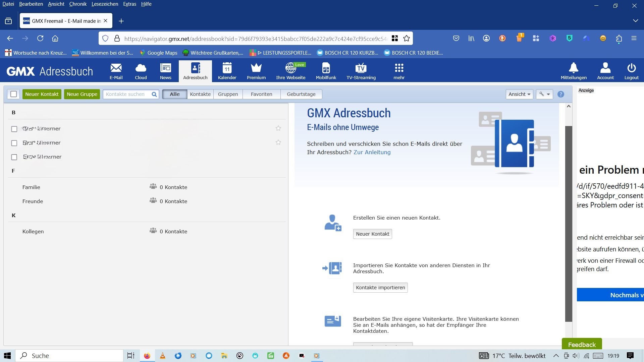Image resolution: width=644 pixels, height=362 pixels.
Task: Open Firefox library icon in toolbar
Action: [471, 39]
